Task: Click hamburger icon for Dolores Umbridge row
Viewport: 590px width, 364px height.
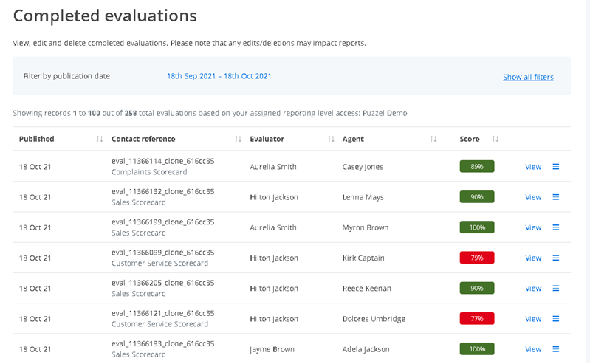Action: click(x=556, y=318)
